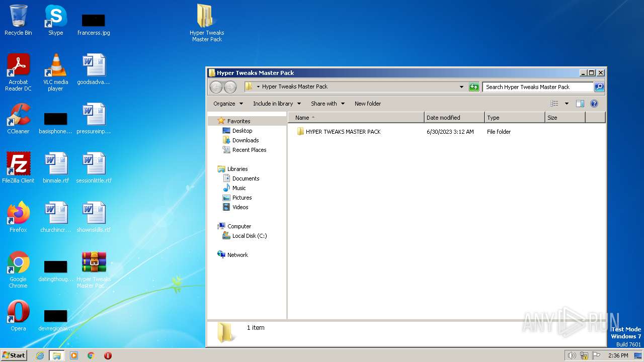Open Recent Places in navigation pane
Viewport: 644px width, 362px height.
click(249, 150)
